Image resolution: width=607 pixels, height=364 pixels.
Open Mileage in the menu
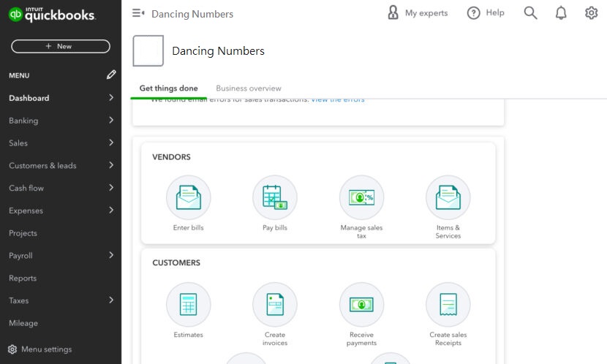(23, 323)
